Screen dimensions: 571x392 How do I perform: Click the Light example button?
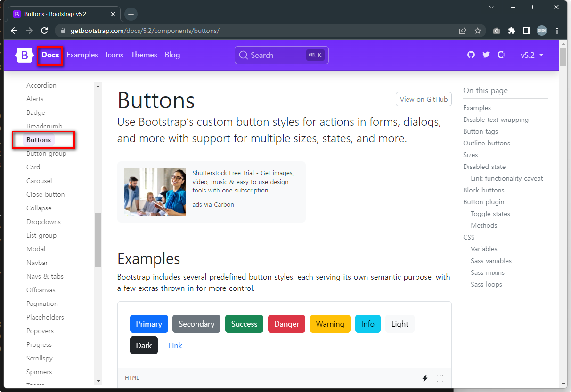[x=400, y=324]
